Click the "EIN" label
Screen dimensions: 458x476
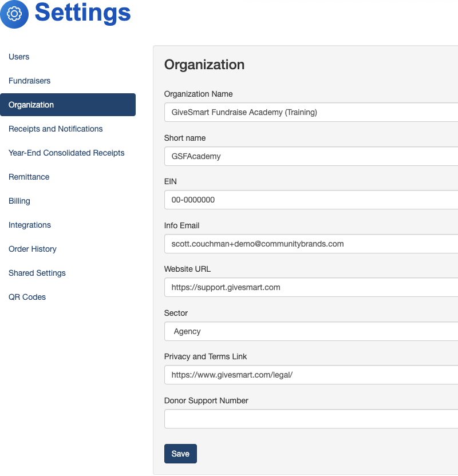pos(171,181)
